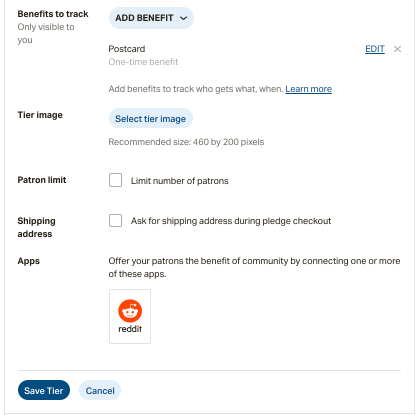Enable the Limit number of patrons checkbox

[115, 180]
